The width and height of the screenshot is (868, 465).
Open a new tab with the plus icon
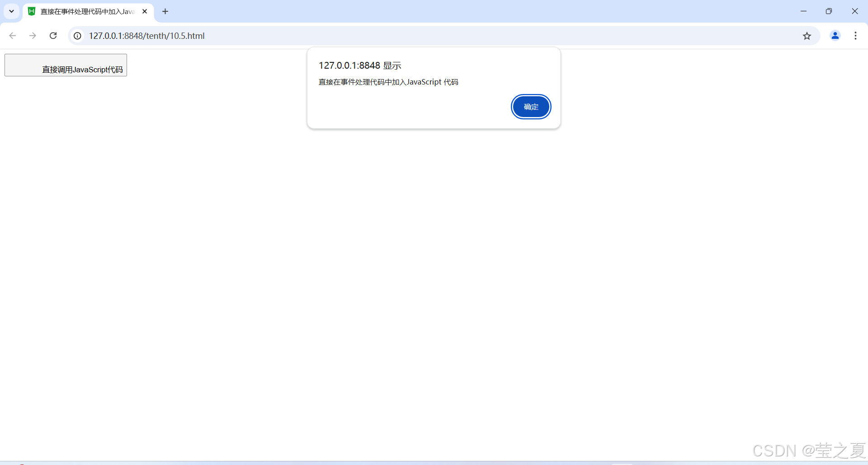pyautogui.click(x=165, y=11)
